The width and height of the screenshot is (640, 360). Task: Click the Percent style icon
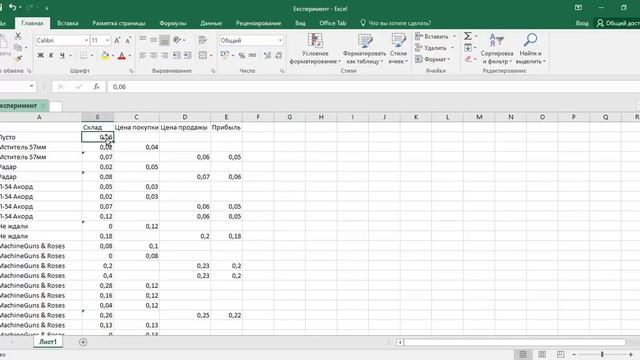tap(242, 55)
